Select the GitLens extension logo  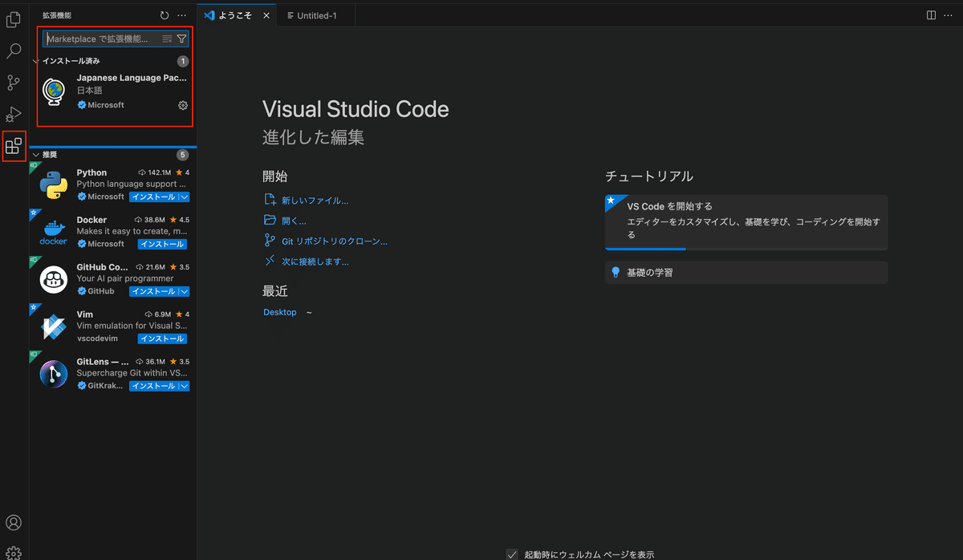(x=53, y=374)
